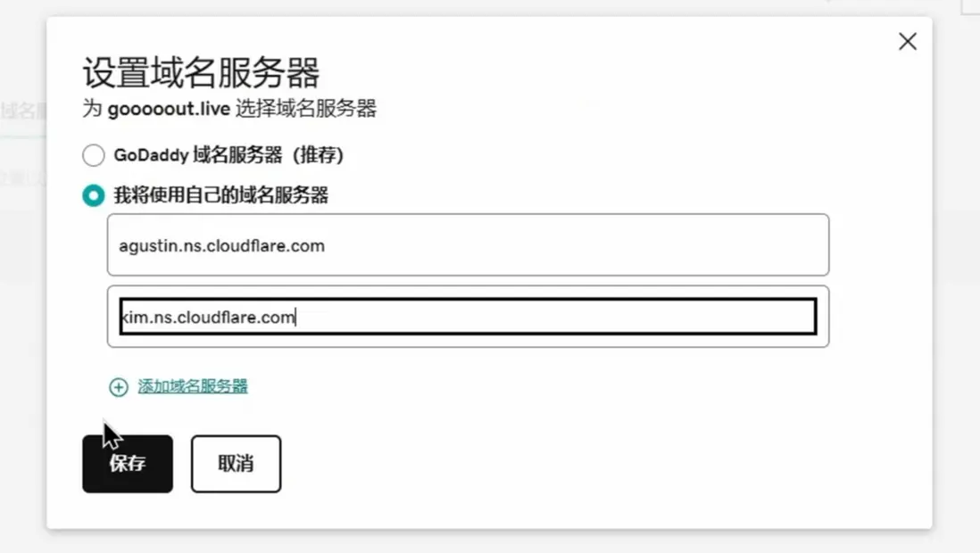The height and width of the screenshot is (553, 980).
Task: Select the 我将使用自己的域名服务器 radio button
Action: click(x=93, y=195)
